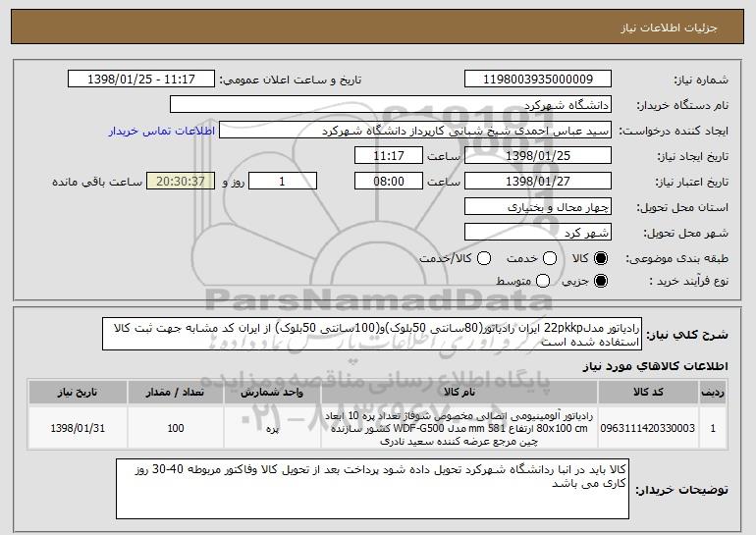Click the delivery province field چهار محال و بختیاری
756x535 pixels.
click(538, 207)
